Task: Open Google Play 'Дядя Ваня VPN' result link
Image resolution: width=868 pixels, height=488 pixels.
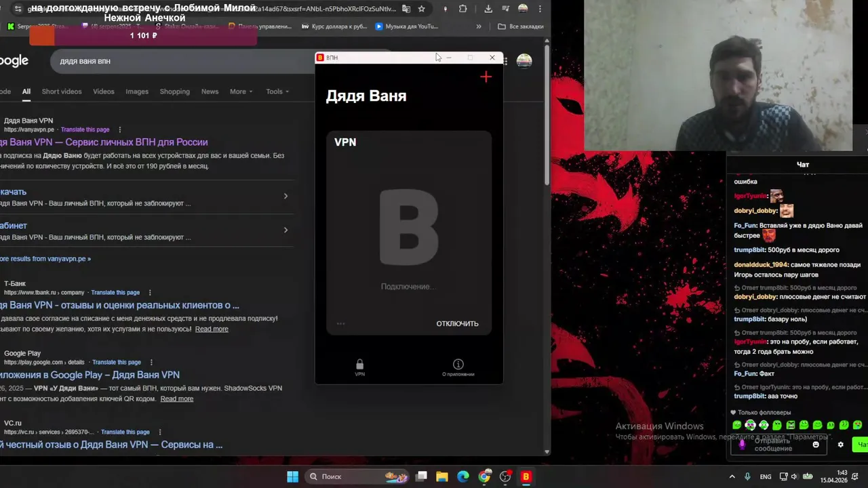Action: 90,375
